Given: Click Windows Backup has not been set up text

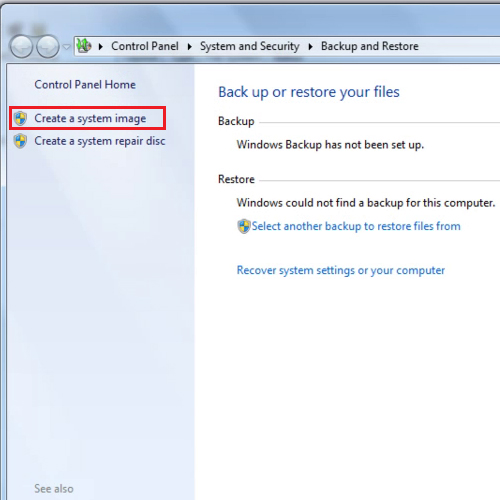Looking at the screenshot, I should (330, 145).
